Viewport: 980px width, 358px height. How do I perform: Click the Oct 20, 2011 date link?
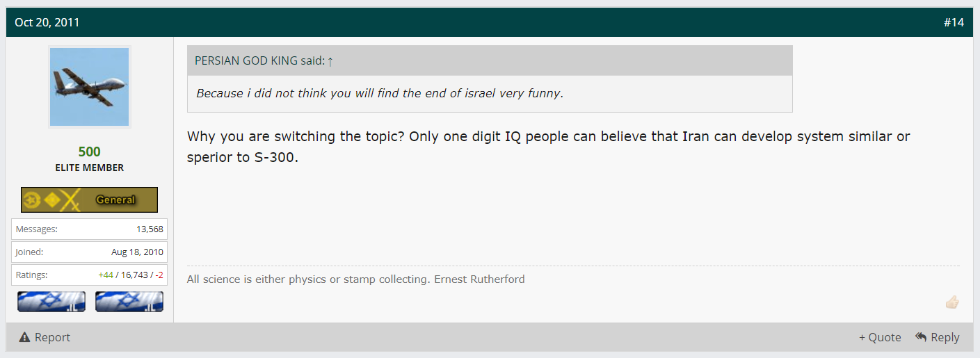(47, 22)
